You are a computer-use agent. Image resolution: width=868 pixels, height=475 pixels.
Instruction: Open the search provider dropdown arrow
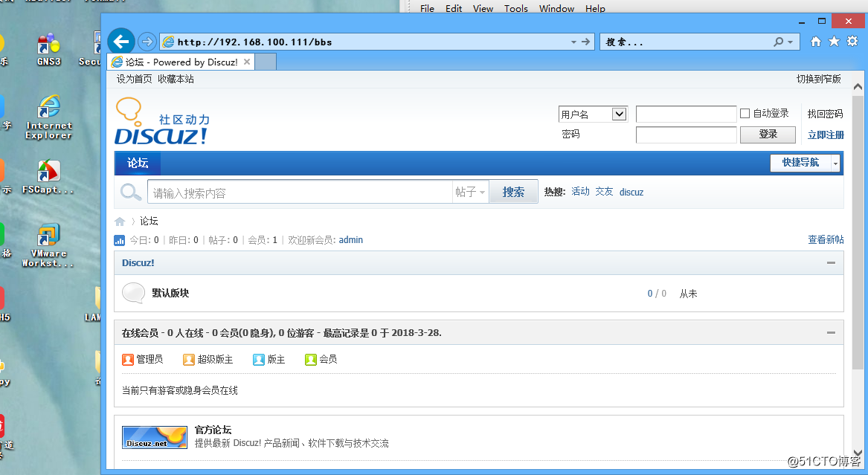[x=790, y=42]
